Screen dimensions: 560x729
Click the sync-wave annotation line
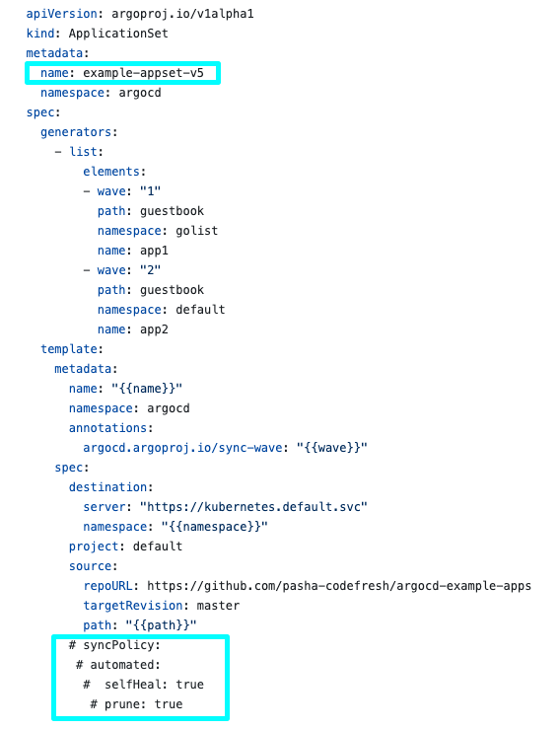pos(225,448)
